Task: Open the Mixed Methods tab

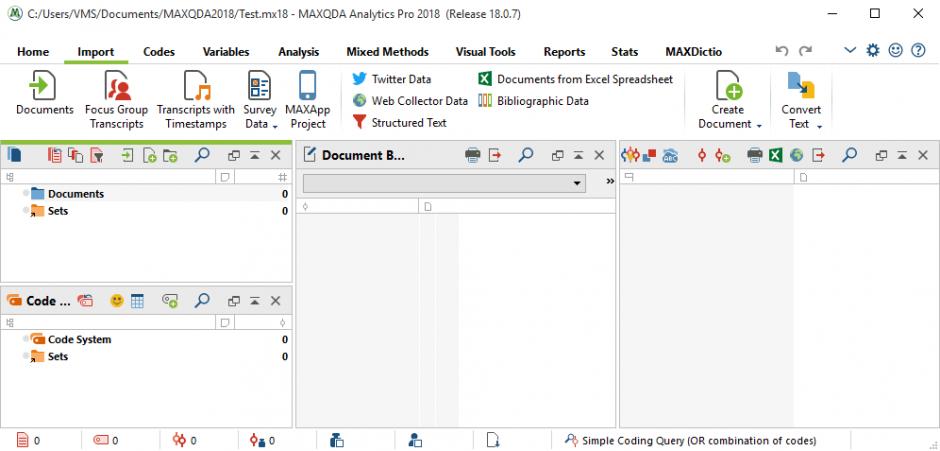Action: pyautogui.click(x=387, y=52)
